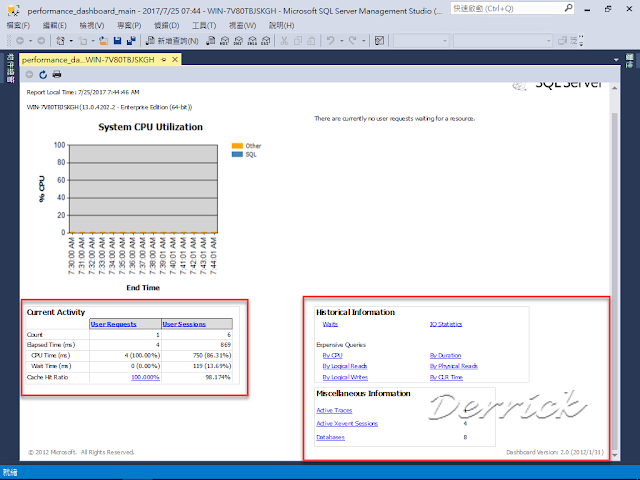Open the Databases link
This screenshot has width=640, height=480.
click(330, 437)
